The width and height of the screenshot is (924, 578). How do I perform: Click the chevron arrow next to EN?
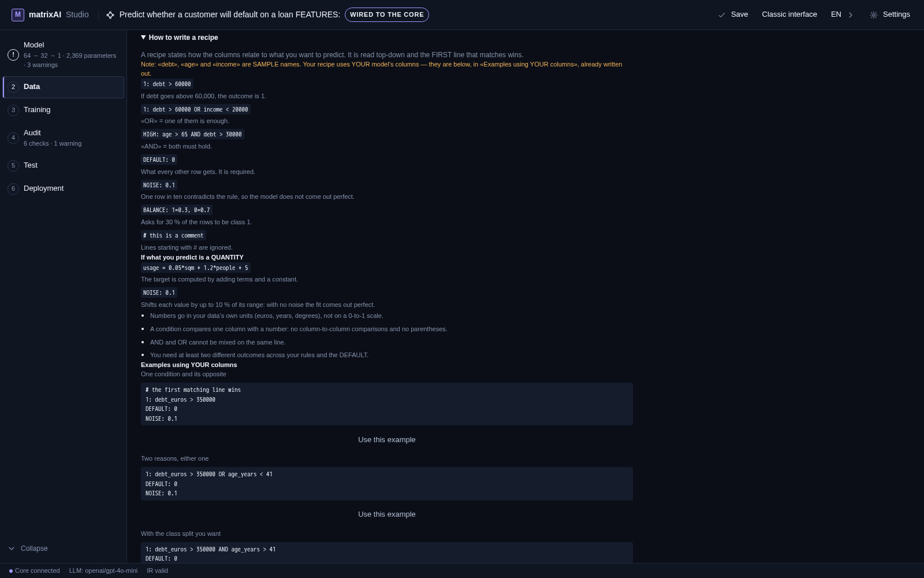coord(851,15)
